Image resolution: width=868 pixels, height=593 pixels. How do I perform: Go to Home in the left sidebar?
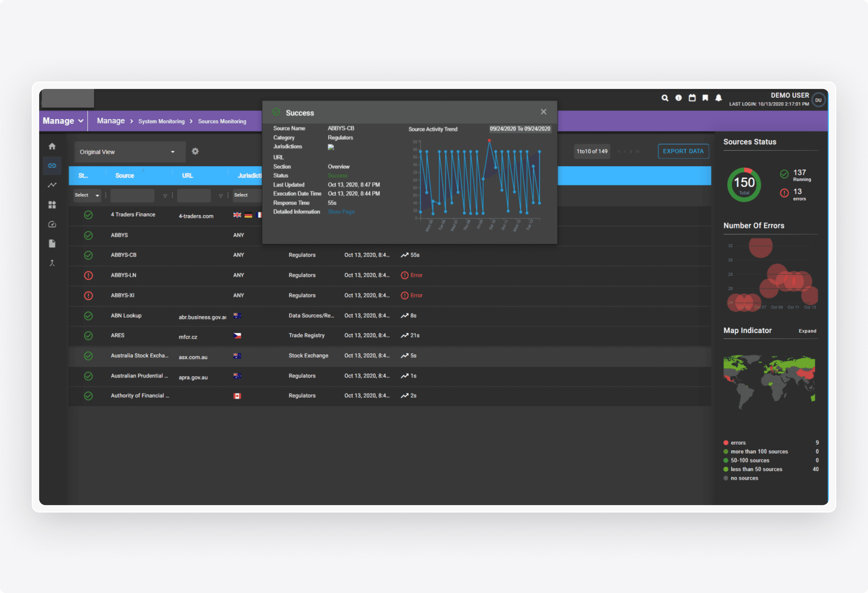pyautogui.click(x=52, y=146)
